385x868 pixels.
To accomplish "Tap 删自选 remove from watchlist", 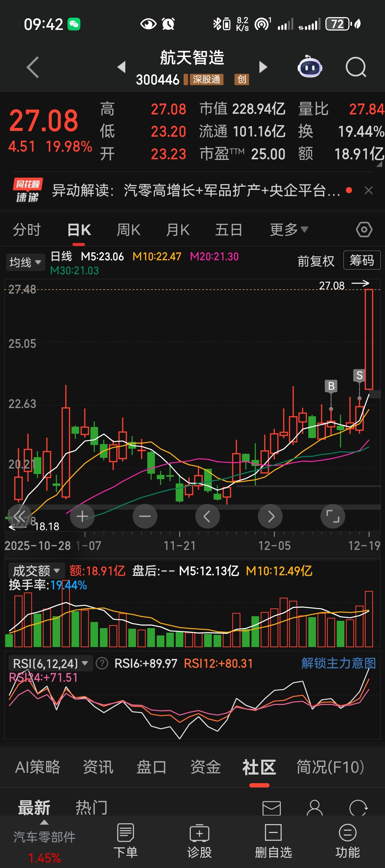I will click(x=273, y=841).
